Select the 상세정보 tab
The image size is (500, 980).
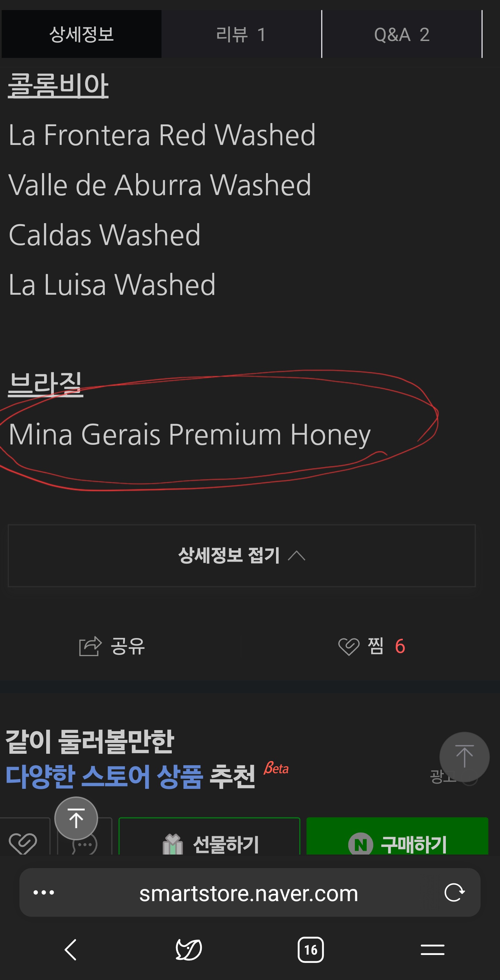pyautogui.click(x=81, y=34)
